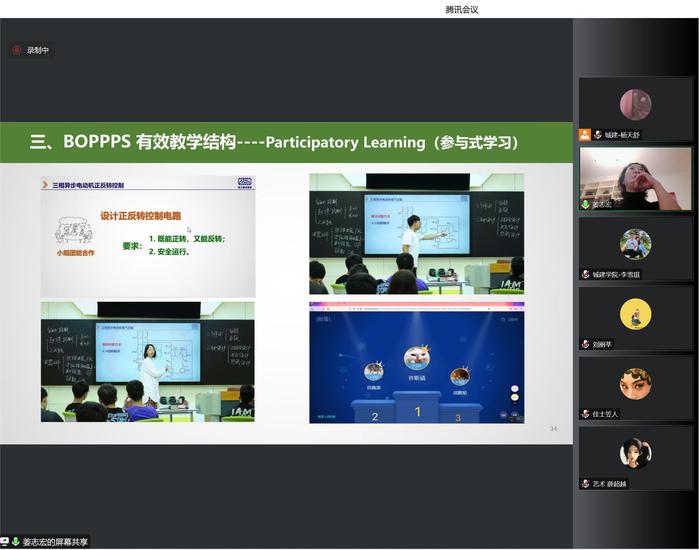The height and width of the screenshot is (550, 699).
Task: Click the 腾讯会议 window title
Action: tap(462, 9)
